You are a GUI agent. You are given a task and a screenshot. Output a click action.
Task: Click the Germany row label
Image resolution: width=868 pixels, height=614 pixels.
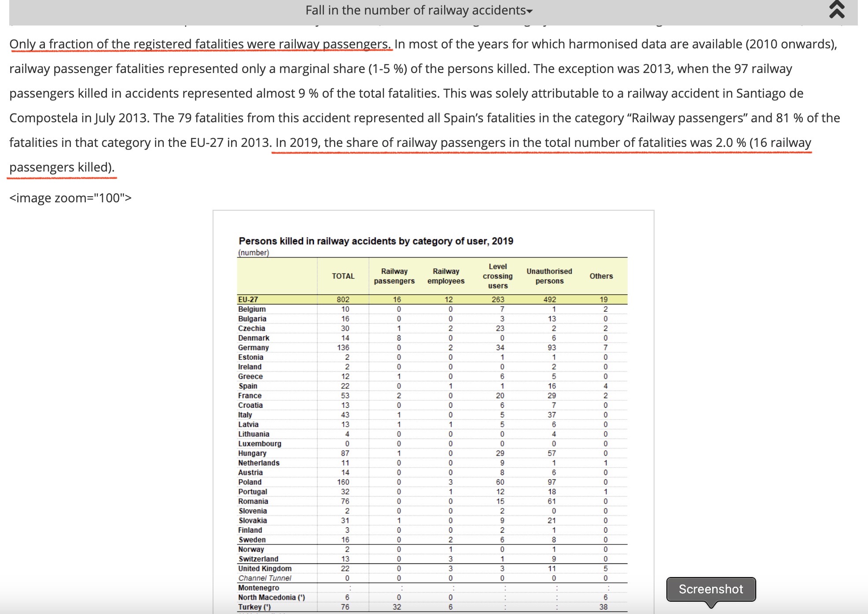pyautogui.click(x=254, y=347)
